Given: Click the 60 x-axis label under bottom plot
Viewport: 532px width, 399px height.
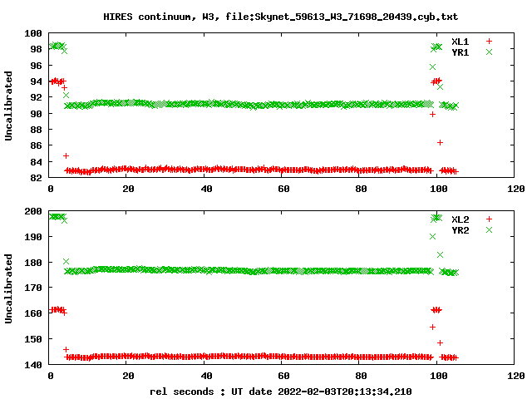Looking at the screenshot, I should point(283,376).
